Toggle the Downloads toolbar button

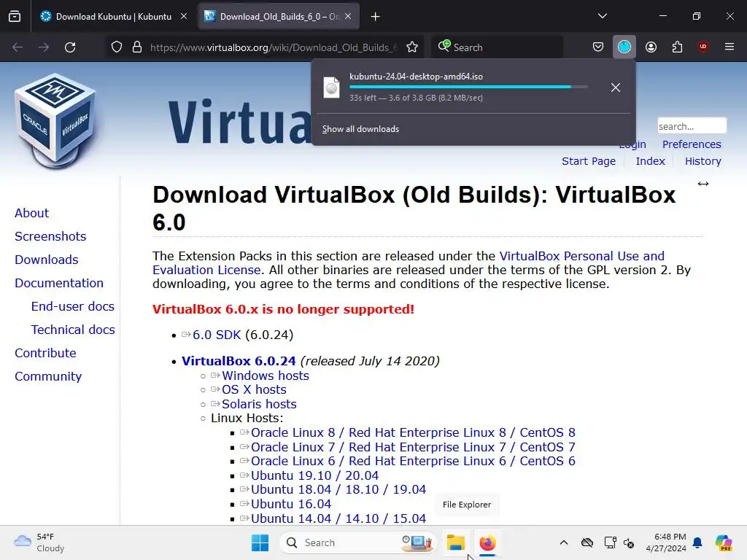624,47
